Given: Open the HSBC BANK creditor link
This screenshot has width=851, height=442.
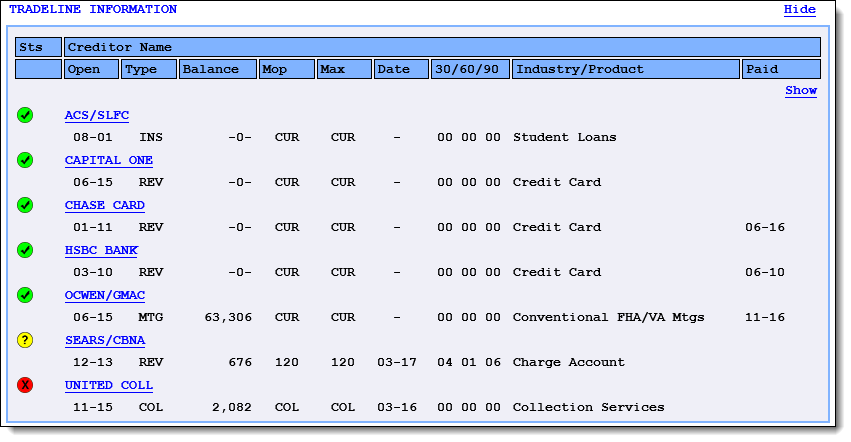Looking at the screenshot, I should 101,251.
